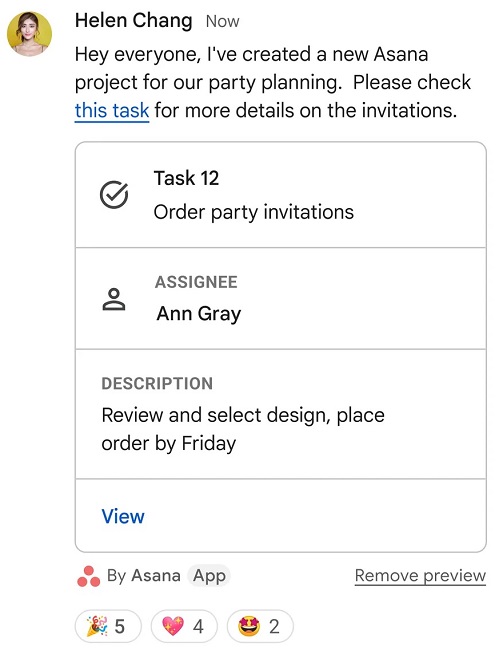This screenshot has height=650, width=499.
Task: Click Helen Chang's profile avatar
Action: coord(29,34)
